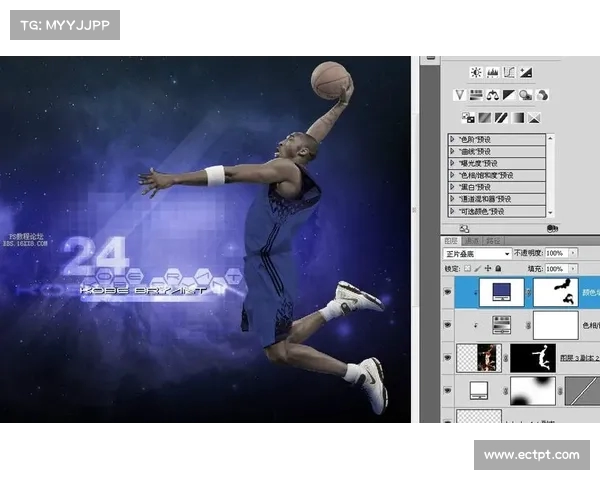
Task: Add a Gradient Map adjustment layer
Action: [x=518, y=118]
